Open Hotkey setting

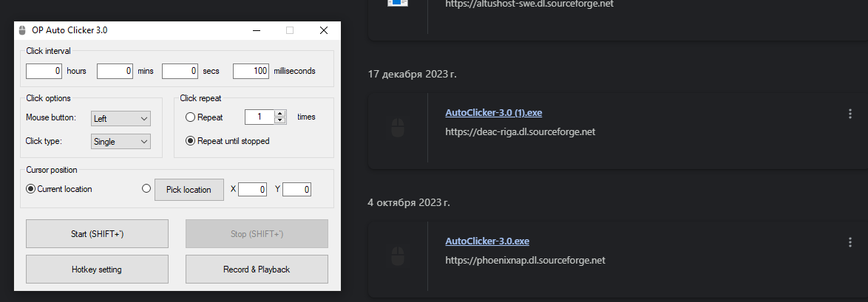click(97, 270)
